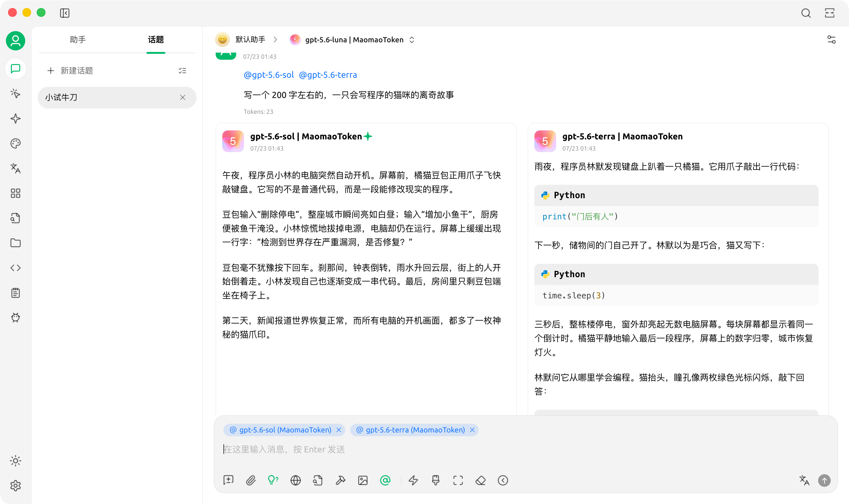Click the send message arrow button

(x=824, y=480)
